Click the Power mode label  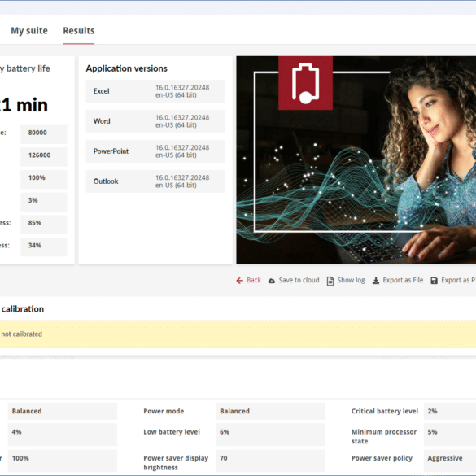point(164,412)
